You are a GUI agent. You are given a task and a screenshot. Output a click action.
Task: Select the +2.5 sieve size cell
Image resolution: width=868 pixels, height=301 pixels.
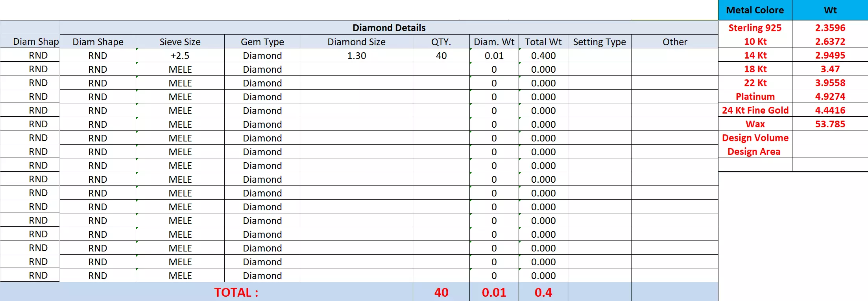pos(180,55)
